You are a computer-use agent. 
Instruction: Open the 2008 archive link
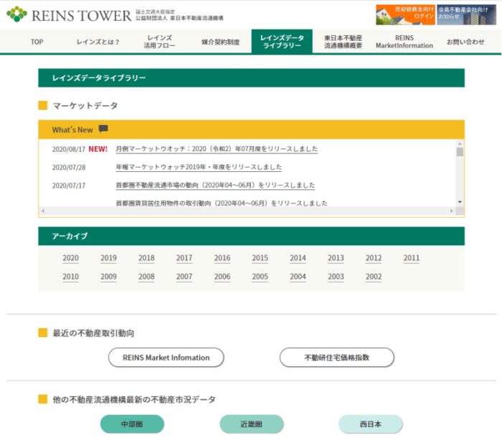[146, 277]
